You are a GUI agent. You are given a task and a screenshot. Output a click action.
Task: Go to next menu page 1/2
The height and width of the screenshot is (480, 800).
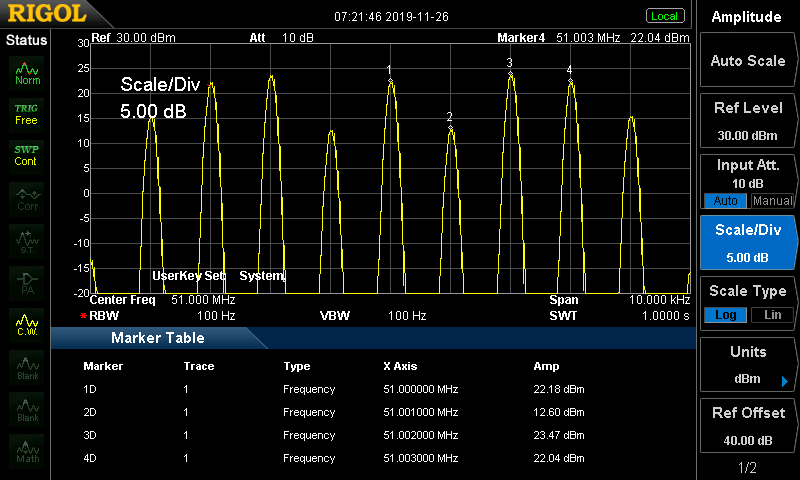click(747, 467)
